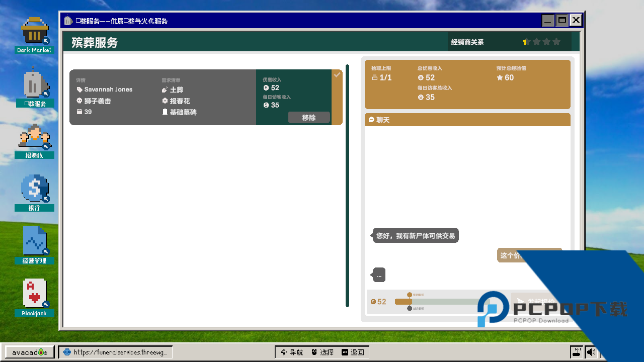Click the 返回 back hint in taskbar

(353, 352)
